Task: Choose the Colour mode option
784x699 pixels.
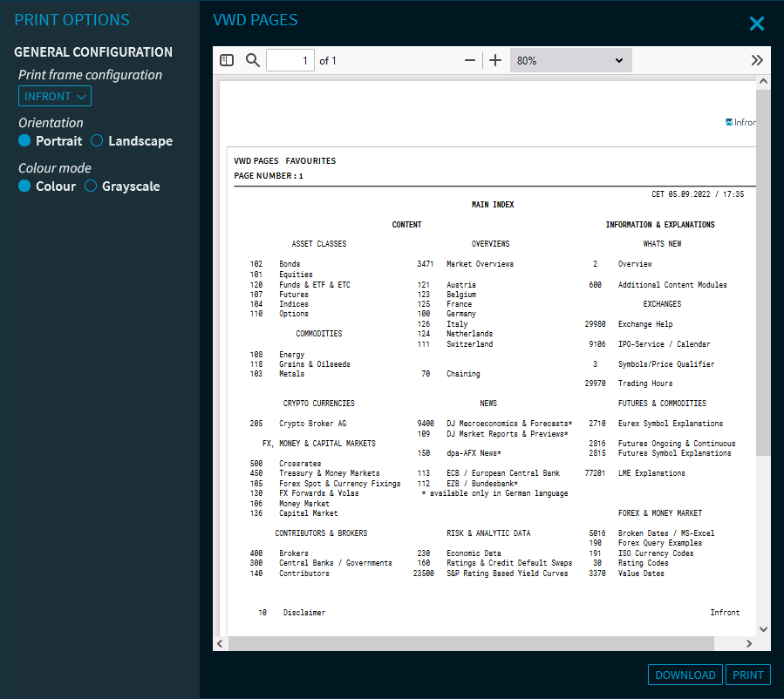Action: (x=25, y=187)
